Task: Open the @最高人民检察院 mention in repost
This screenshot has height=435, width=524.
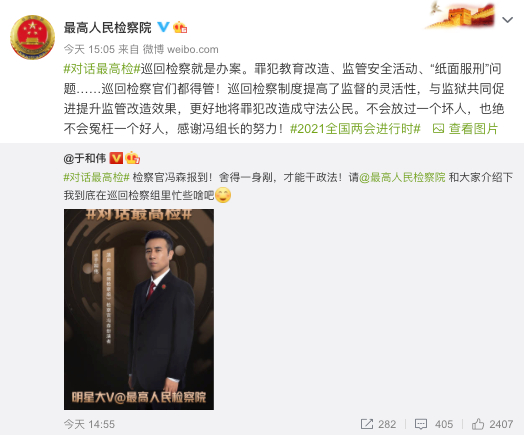Action: pyautogui.click(x=402, y=177)
